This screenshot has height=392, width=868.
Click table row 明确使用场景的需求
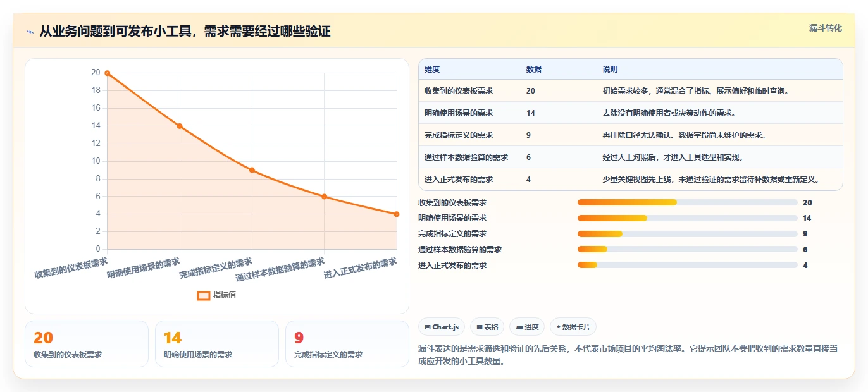point(631,113)
